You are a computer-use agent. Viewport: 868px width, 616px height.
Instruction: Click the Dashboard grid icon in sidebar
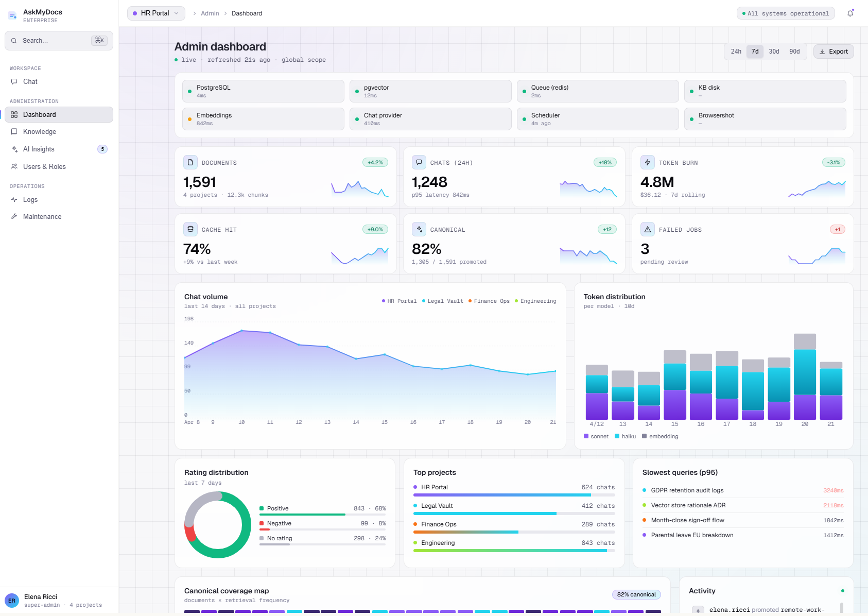(14, 114)
